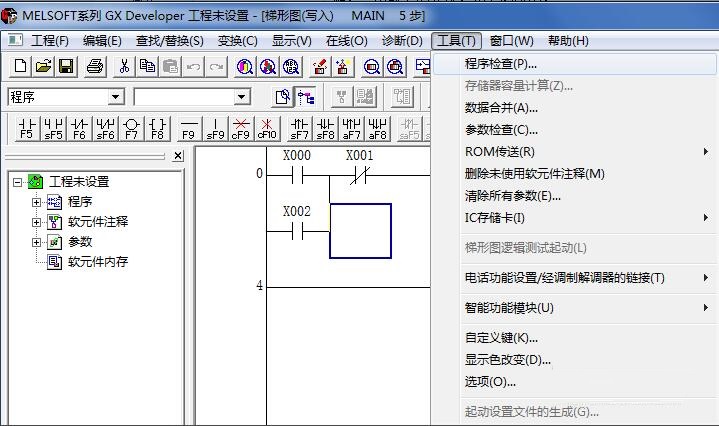Choose 显示色改变(D)... entry

click(575, 360)
